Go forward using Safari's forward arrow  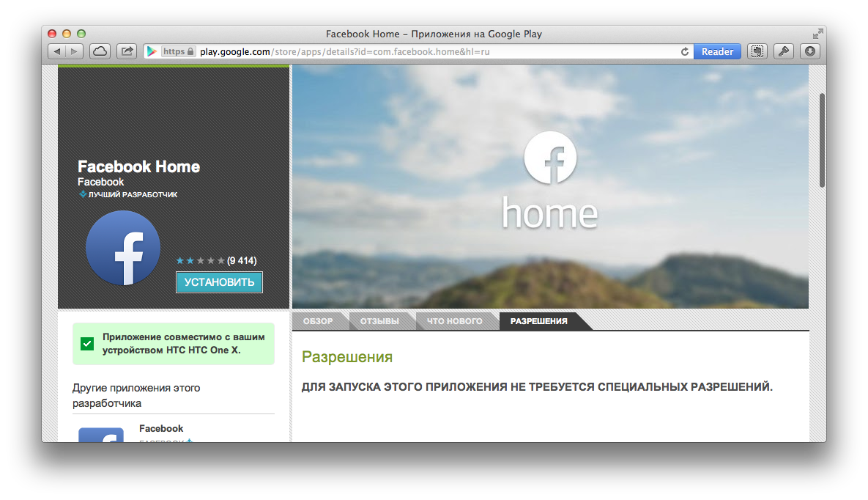tap(74, 51)
